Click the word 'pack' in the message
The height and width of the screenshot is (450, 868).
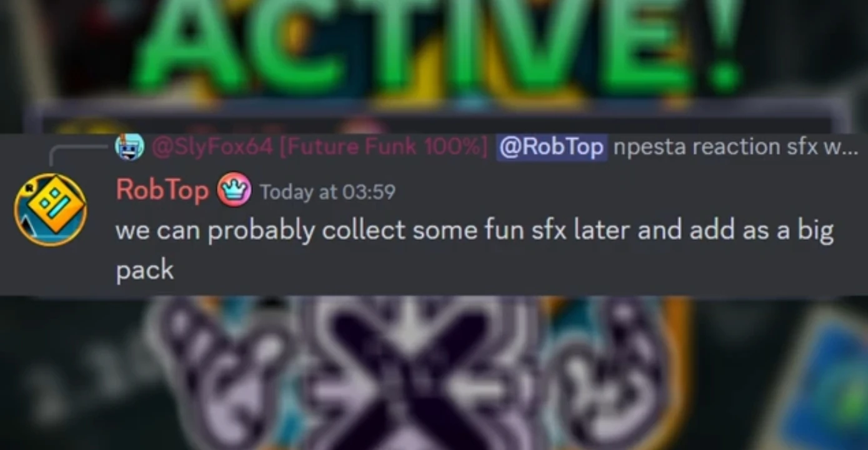(x=144, y=271)
